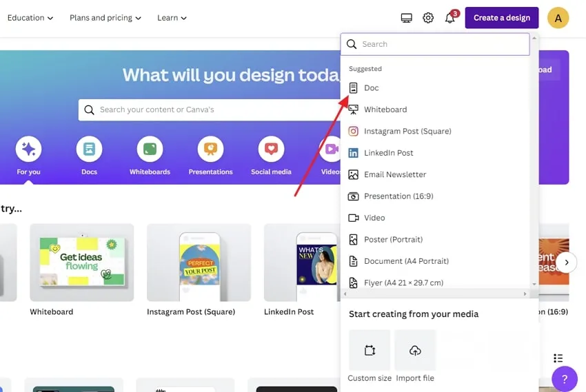The image size is (586, 392).
Task: Click the LinkedIn Post caption
Action: pos(289,311)
